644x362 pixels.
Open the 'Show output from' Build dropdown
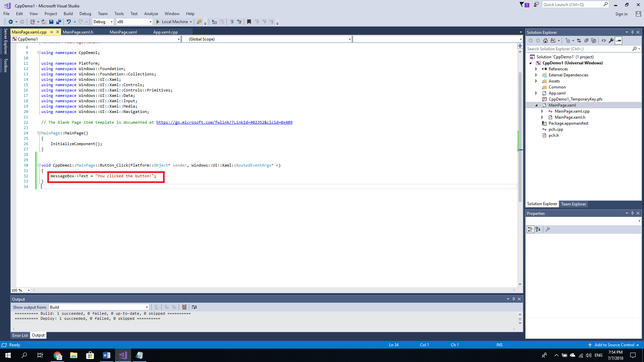[99, 307]
